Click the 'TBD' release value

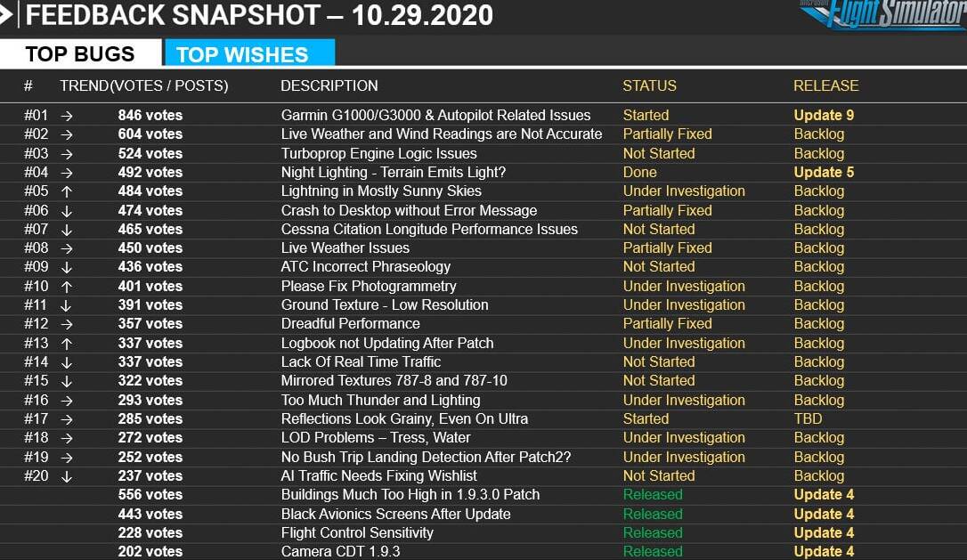coord(808,418)
